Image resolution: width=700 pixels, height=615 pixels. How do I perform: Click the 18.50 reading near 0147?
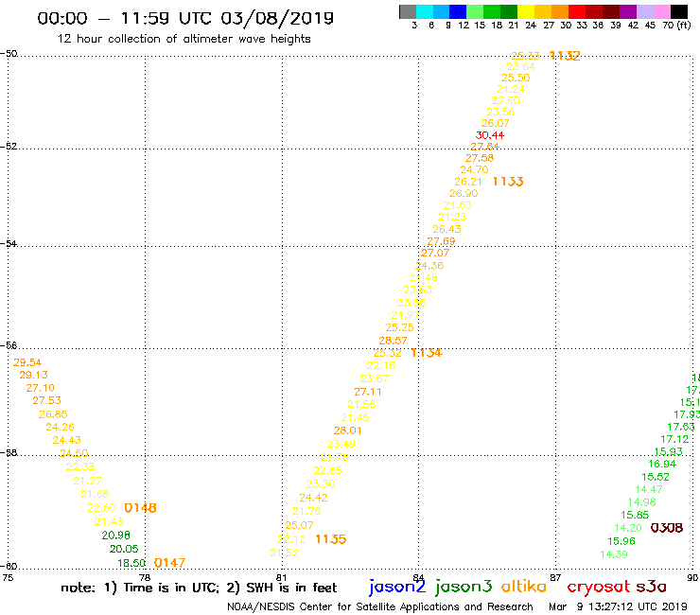point(131,563)
